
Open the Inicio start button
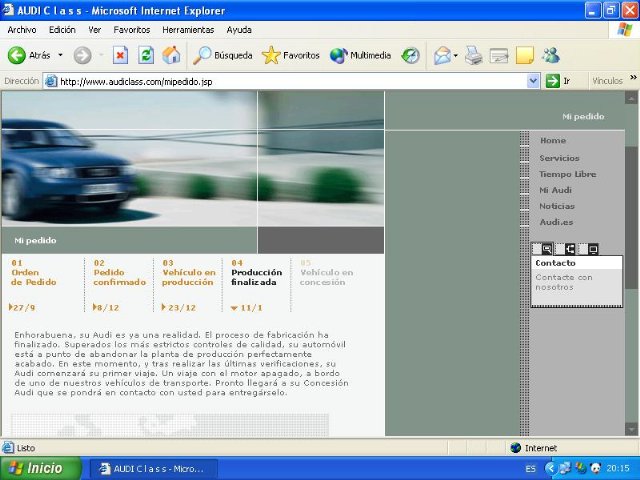coord(41,468)
